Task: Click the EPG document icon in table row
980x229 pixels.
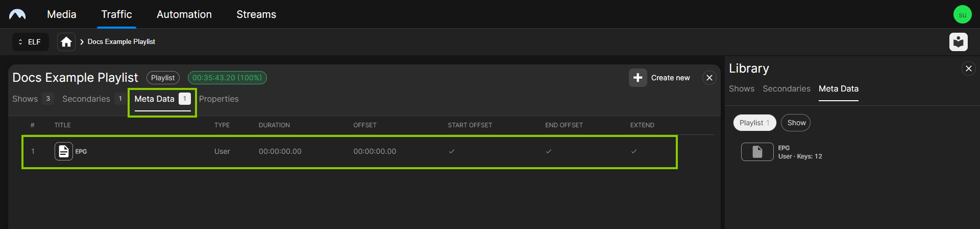Action: [x=64, y=151]
